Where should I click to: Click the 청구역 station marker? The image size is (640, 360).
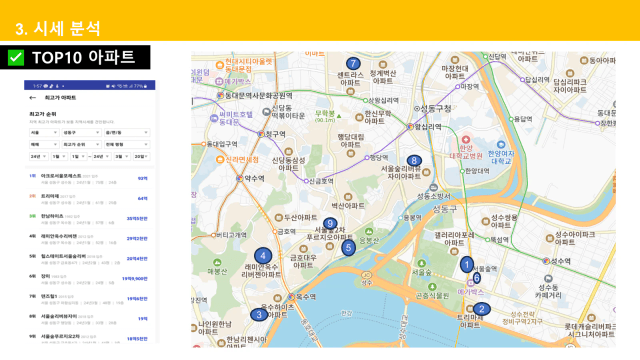(x=261, y=134)
